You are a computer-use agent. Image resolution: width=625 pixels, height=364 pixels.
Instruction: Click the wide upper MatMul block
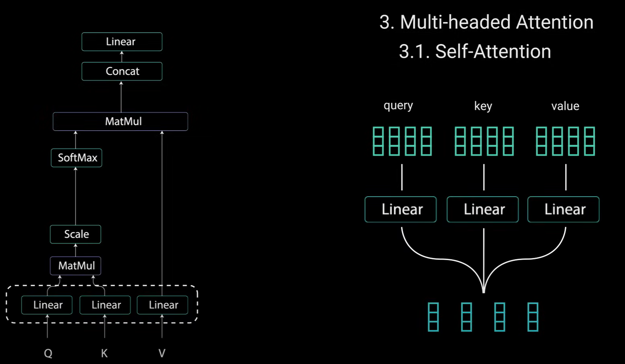coord(120,122)
